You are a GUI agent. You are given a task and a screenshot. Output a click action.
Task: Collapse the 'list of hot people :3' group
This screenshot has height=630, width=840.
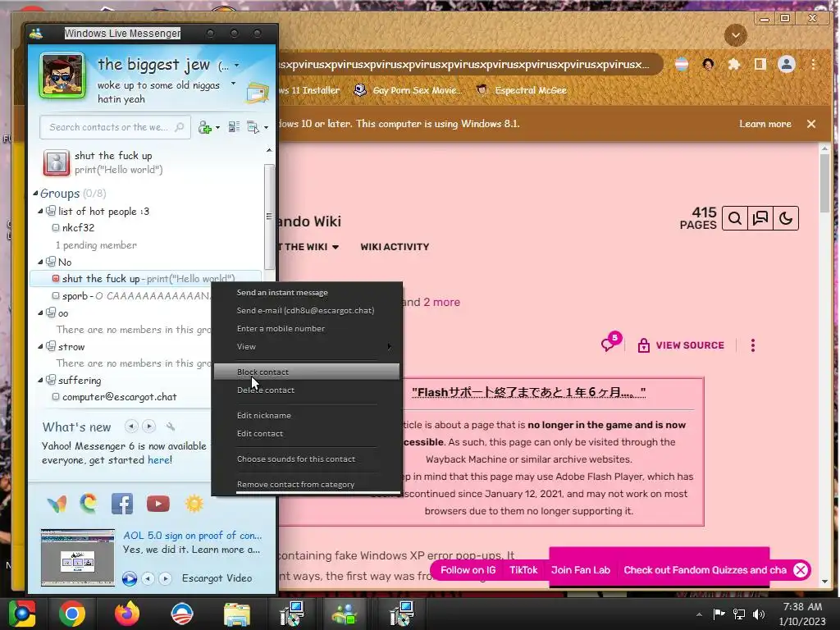40,212
